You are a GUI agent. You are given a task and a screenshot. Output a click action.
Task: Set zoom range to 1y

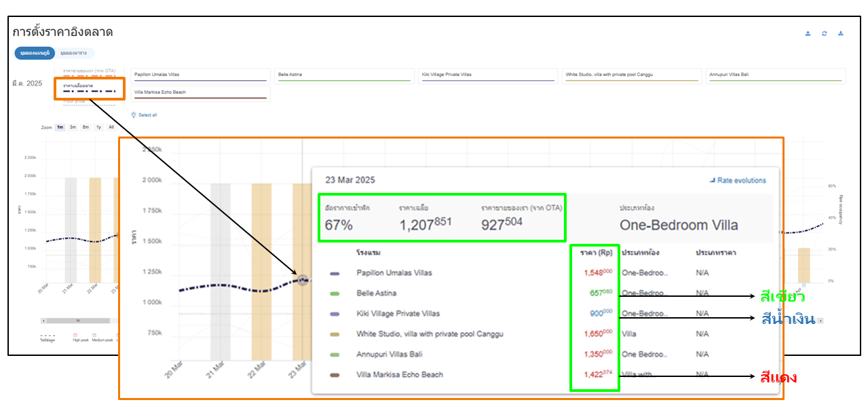pos(98,127)
